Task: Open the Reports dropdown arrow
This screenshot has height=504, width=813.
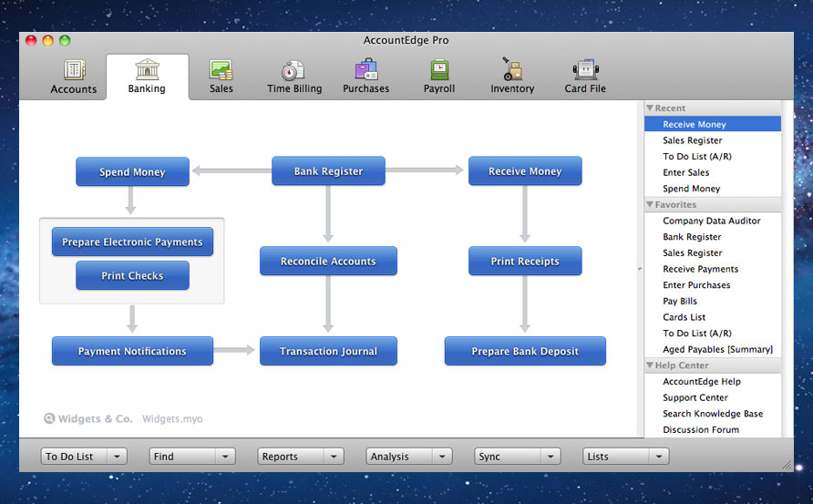Action: click(334, 457)
